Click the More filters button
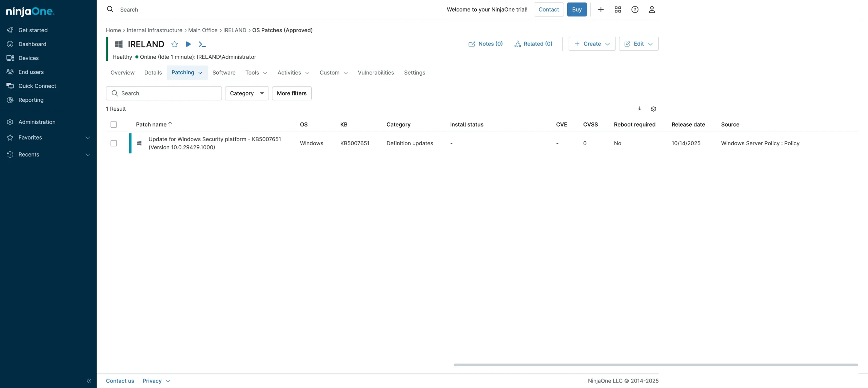The height and width of the screenshot is (388, 868). [292, 93]
